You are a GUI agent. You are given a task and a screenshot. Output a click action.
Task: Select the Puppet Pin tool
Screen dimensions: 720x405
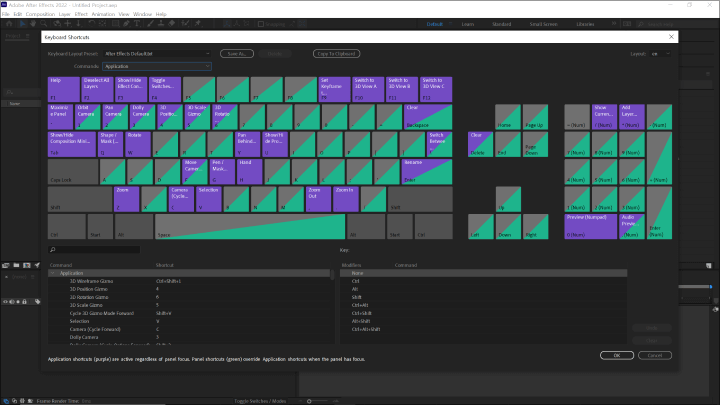coord(198,24)
